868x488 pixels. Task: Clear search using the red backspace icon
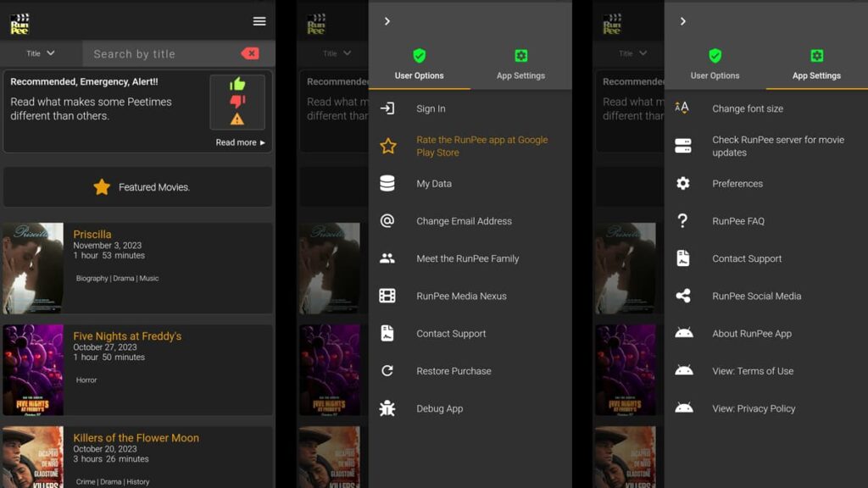[x=250, y=53]
